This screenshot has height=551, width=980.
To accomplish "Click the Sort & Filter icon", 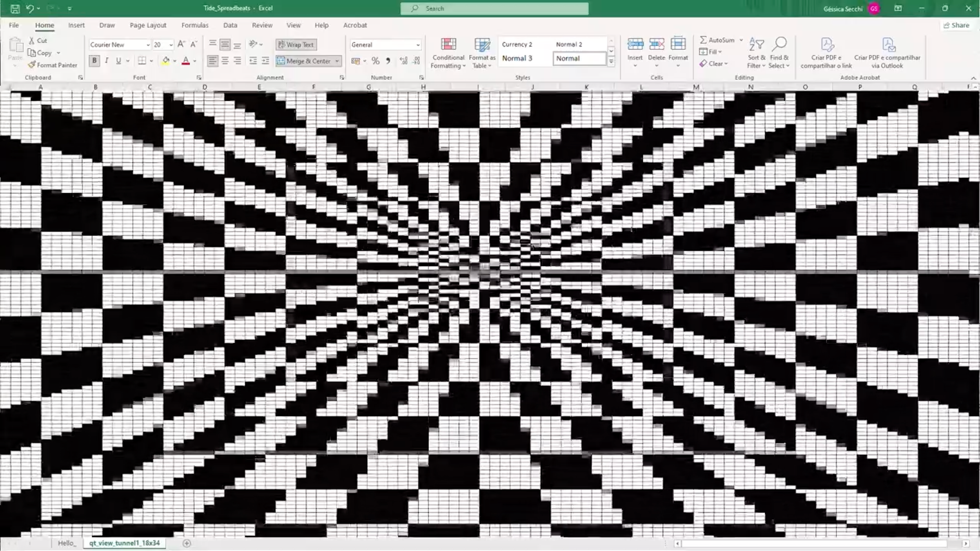I will click(x=756, y=45).
